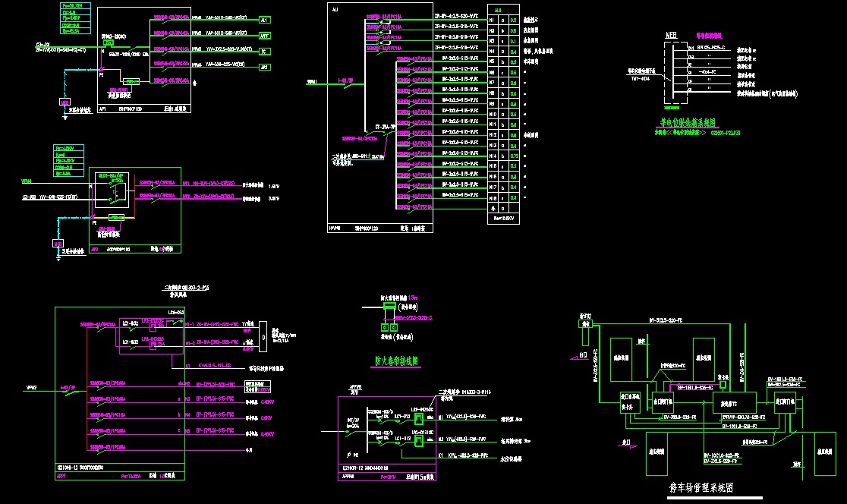Select the MEB box beneath the AP2 panel
This screenshot has width=847, height=504.
coord(58,243)
